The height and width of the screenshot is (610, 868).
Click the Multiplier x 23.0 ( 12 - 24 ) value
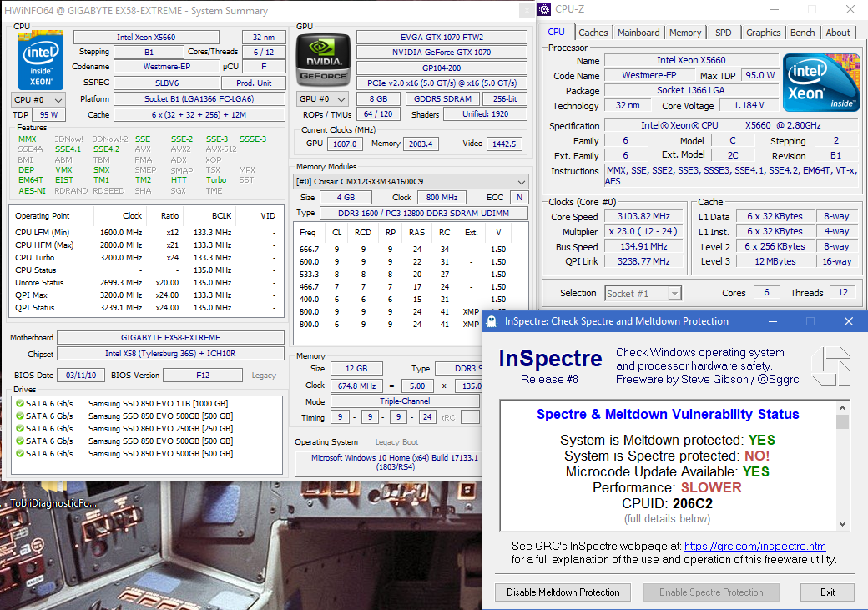(x=643, y=231)
